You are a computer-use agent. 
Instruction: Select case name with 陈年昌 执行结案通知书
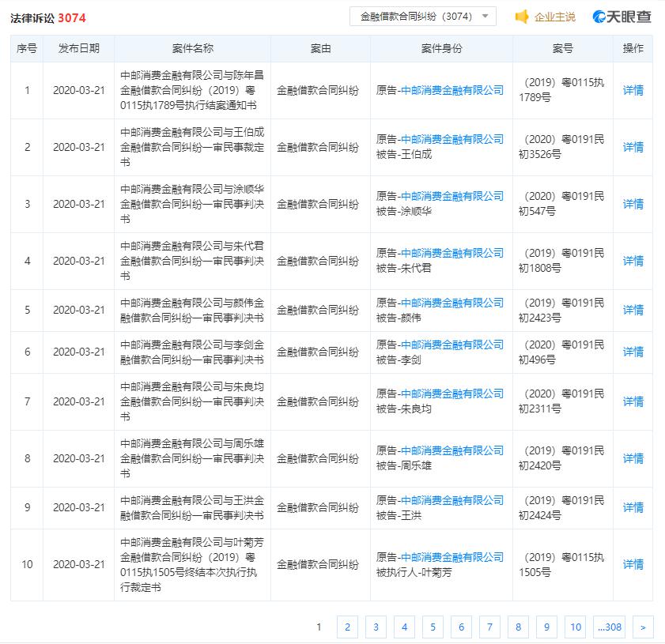[192, 90]
